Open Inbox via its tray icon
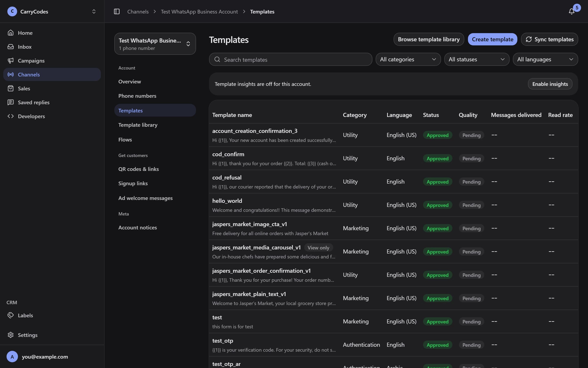The image size is (588, 368). pyautogui.click(x=10, y=46)
